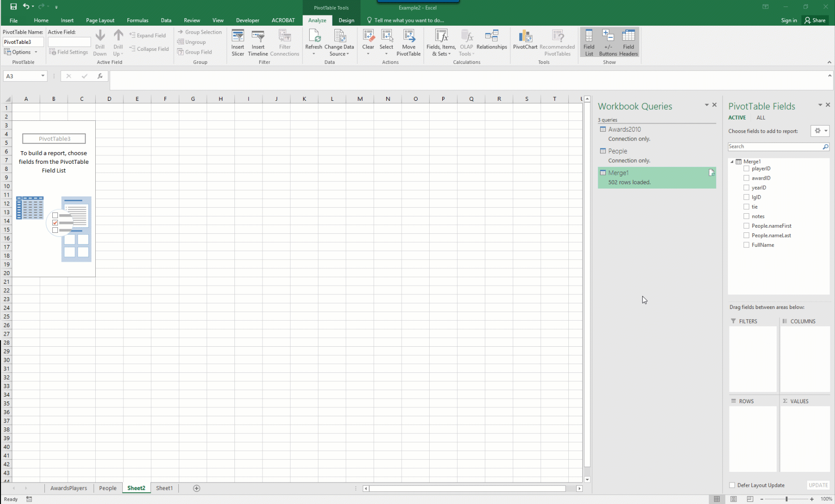Collapse the Merge1 table tree node
Viewport: 835px width, 504px height.
[732, 161]
